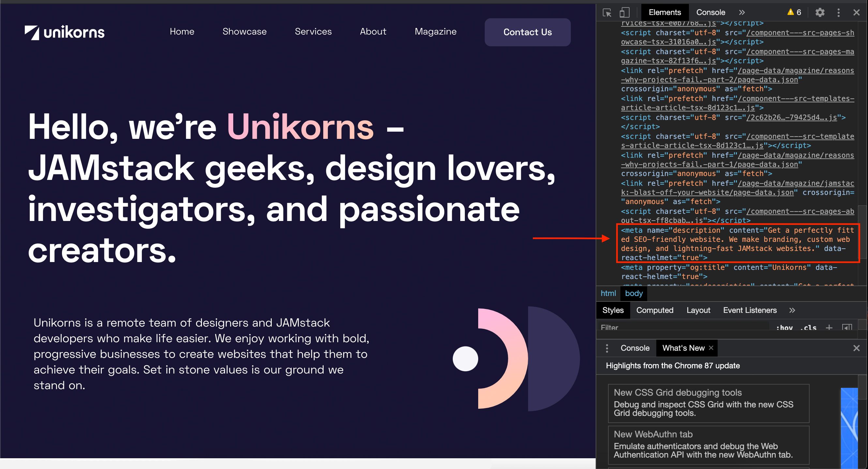
Task: Expand more styles pane tabs
Action: coord(792,310)
